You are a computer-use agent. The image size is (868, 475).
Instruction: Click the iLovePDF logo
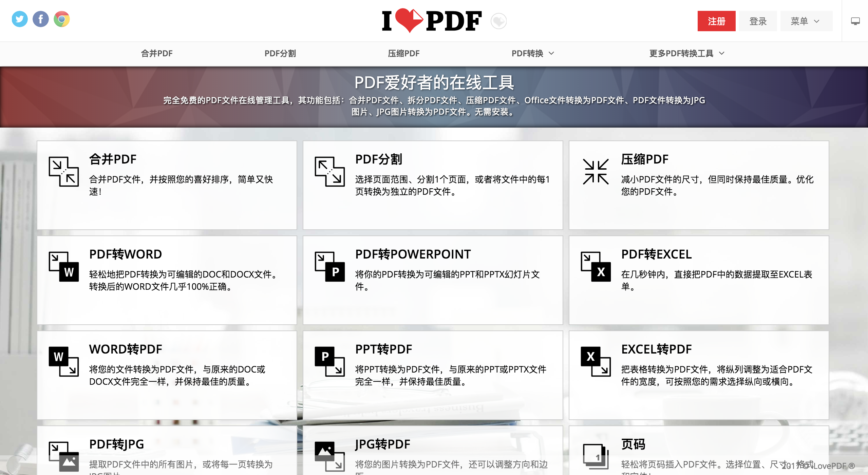click(x=432, y=21)
